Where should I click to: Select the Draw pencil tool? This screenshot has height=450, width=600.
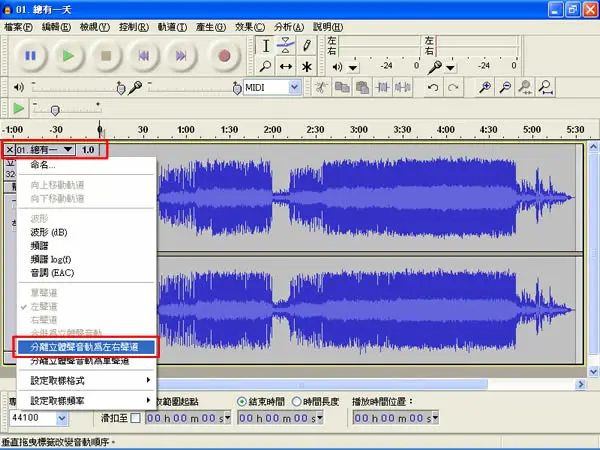click(x=306, y=45)
